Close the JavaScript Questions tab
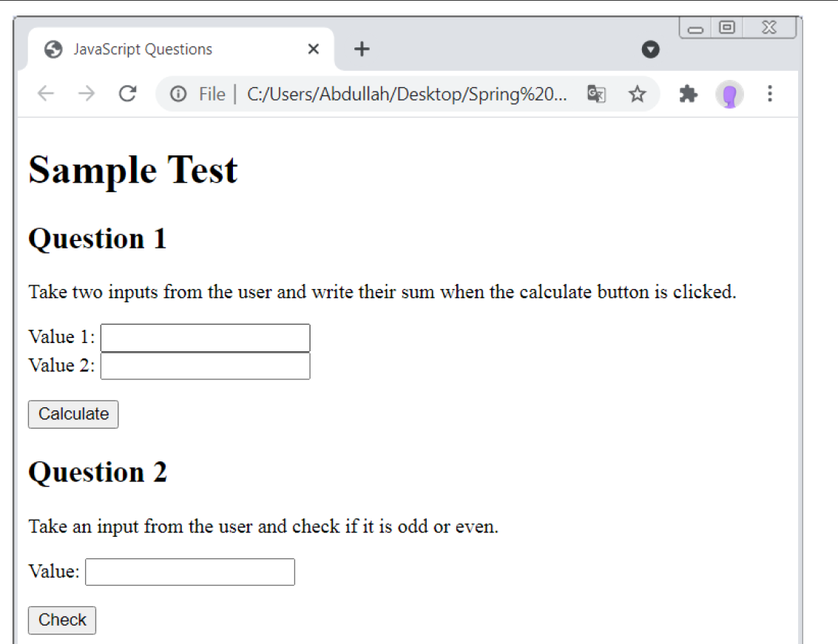 (314, 49)
